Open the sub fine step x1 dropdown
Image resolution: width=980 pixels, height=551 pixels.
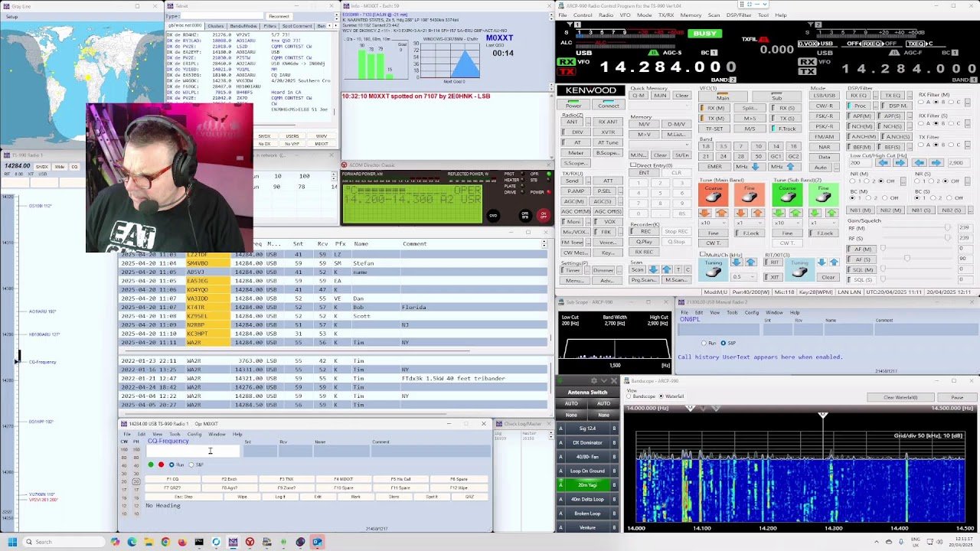point(824,223)
